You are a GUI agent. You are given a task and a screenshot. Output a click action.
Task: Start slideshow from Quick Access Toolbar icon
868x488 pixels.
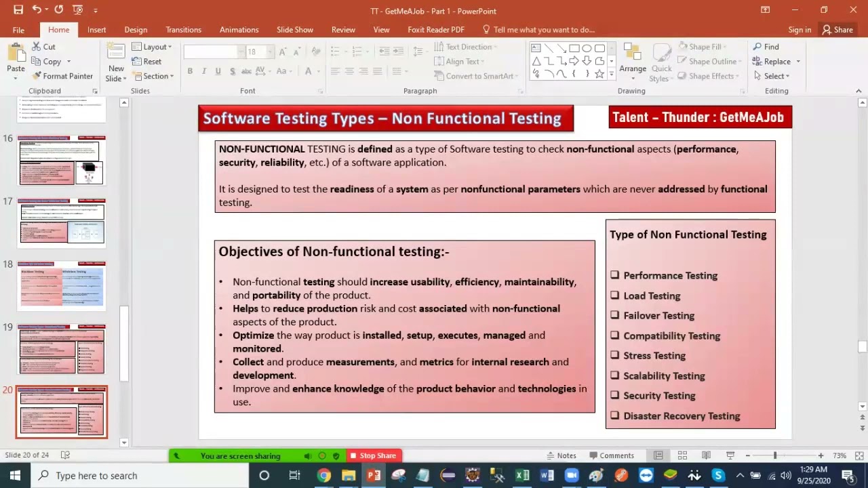point(77,10)
